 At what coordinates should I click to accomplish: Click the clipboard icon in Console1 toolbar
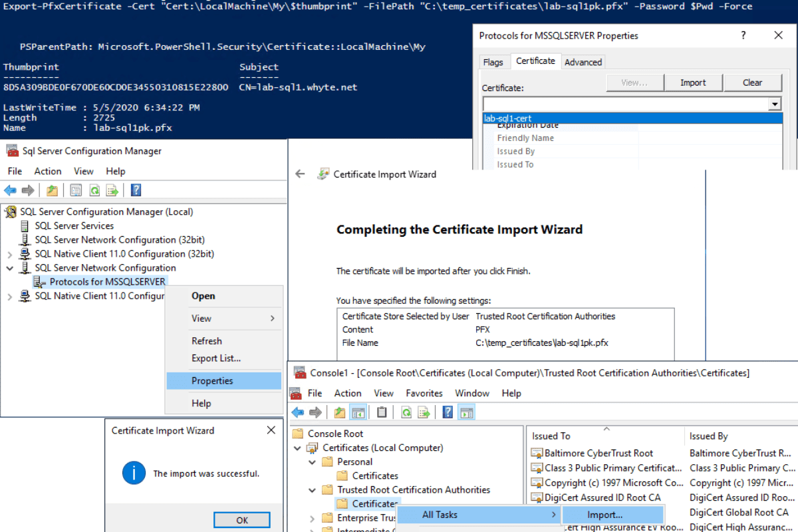click(x=382, y=412)
